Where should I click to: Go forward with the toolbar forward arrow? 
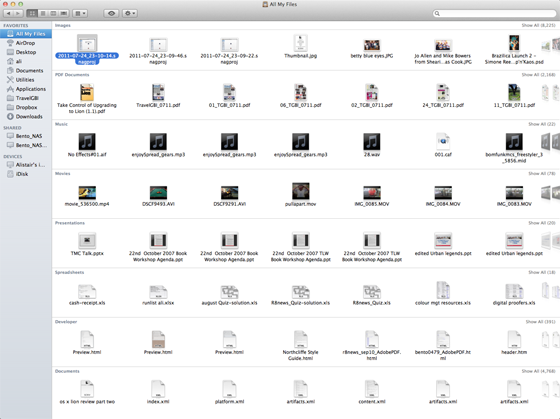click(x=18, y=13)
